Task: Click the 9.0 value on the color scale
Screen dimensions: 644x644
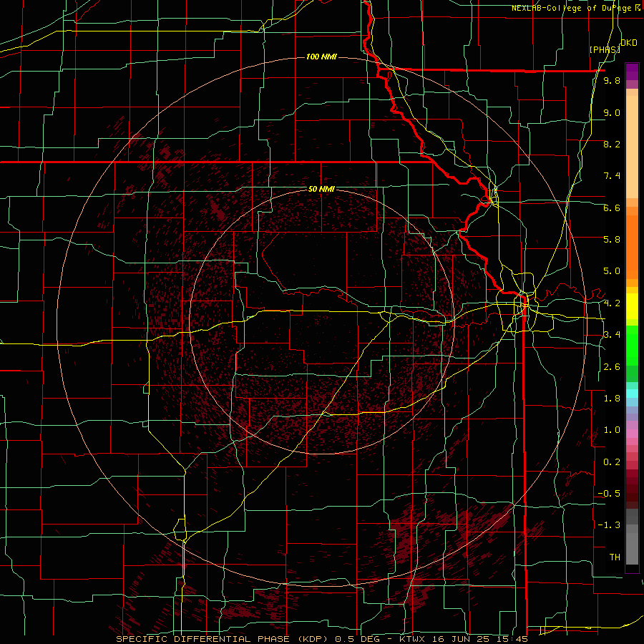Action: coord(612,112)
